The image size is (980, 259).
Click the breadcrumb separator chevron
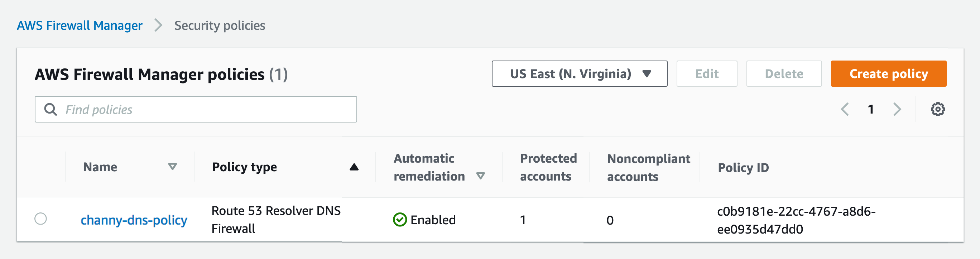158,25
